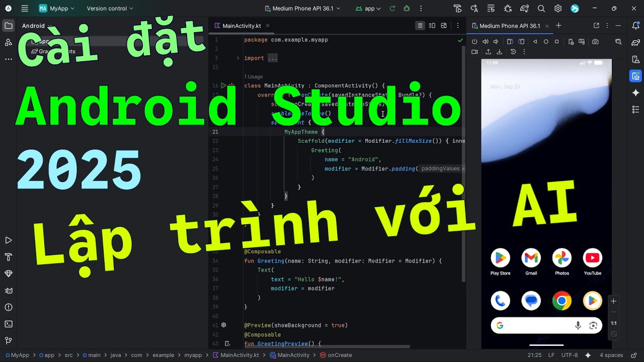Open the app run configuration dropdown
The image size is (644, 362).
[x=368, y=9]
